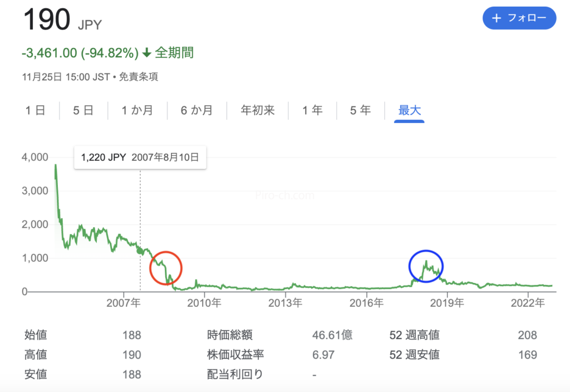Click the blue circle annotation on the chart

coord(426,267)
